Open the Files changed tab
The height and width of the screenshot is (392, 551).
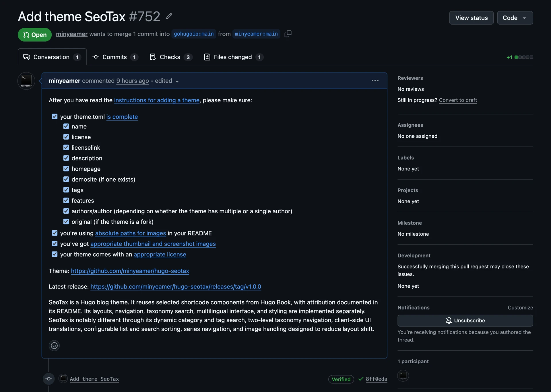(x=234, y=57)
